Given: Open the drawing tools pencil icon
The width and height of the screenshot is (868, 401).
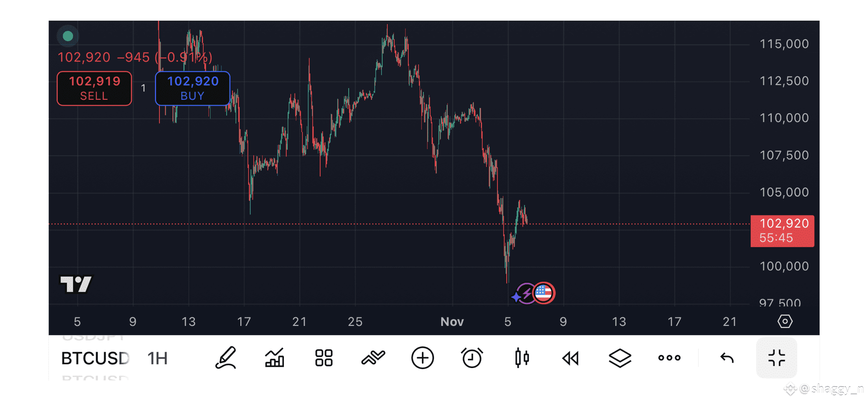Looking at the screenshot, I should coord(226,358).
